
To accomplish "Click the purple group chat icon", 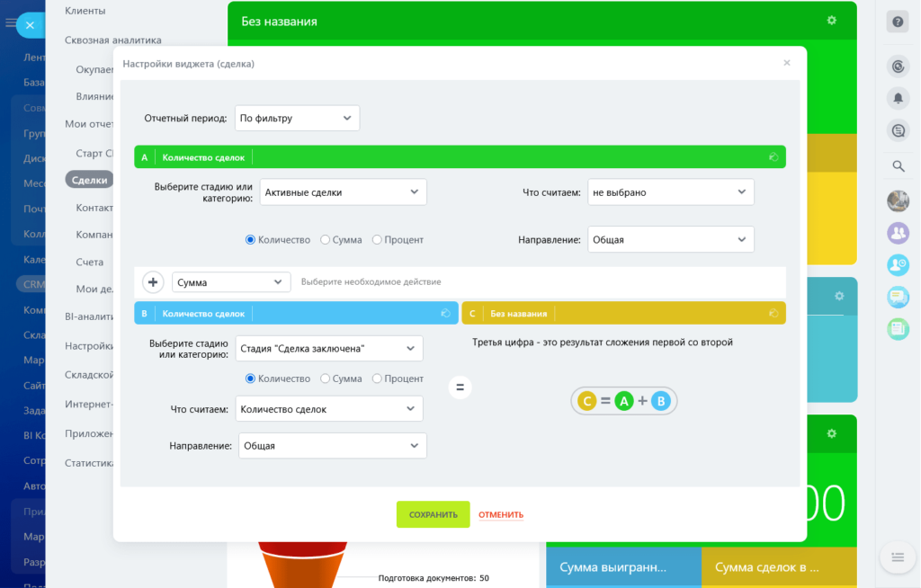I will point(897,233).
